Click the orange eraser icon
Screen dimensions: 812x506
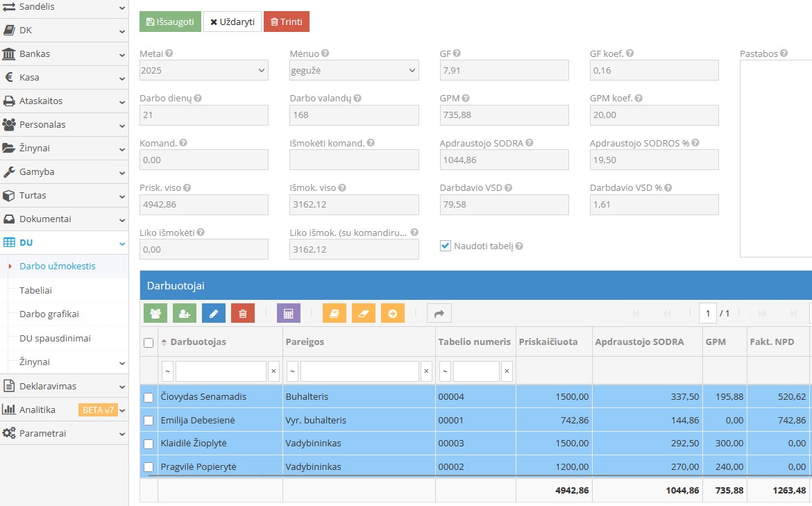[363, 314]
